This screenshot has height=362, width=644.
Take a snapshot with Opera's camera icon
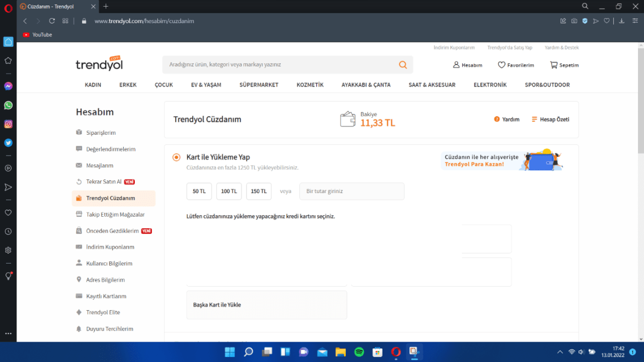click(x=574, y=20)
